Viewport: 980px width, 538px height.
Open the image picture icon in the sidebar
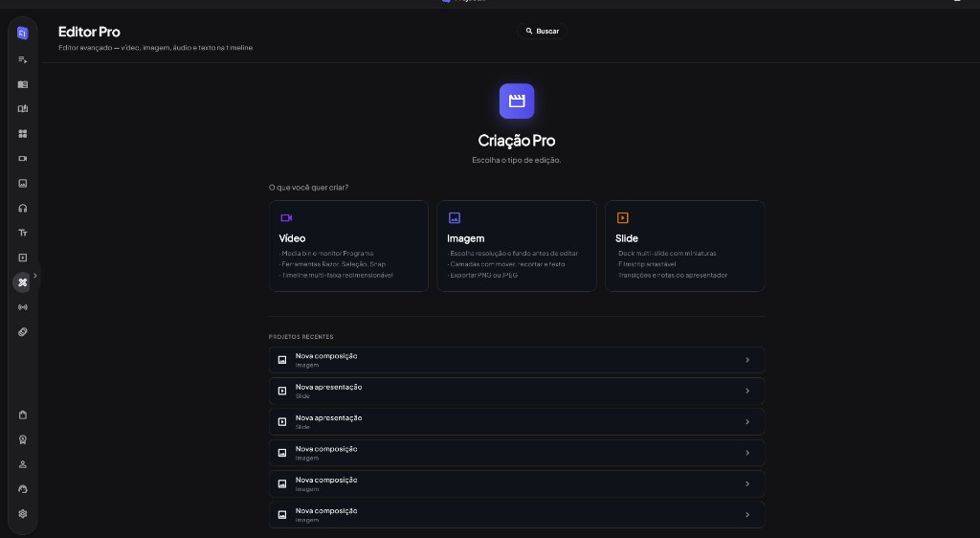pos(23,183)
